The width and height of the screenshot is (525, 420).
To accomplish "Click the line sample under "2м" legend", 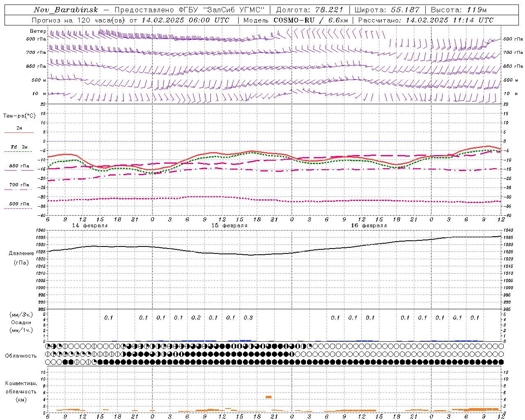I will [x=19, y=132].
